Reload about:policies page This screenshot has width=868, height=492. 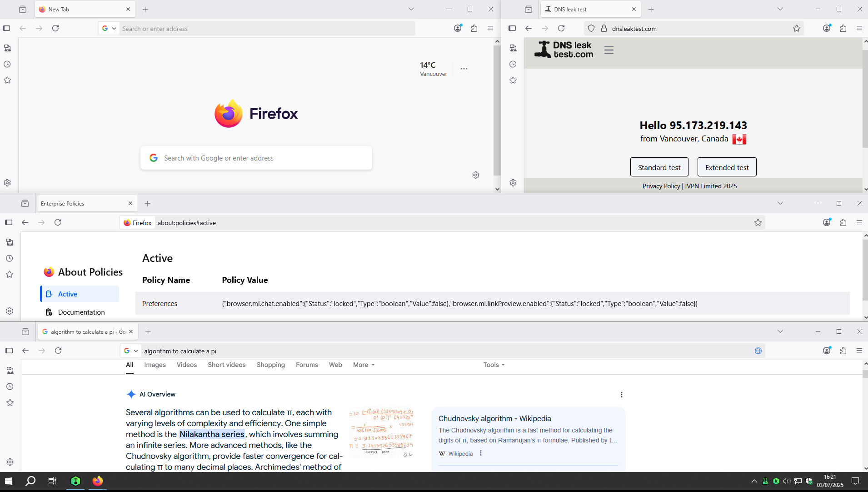58,222
